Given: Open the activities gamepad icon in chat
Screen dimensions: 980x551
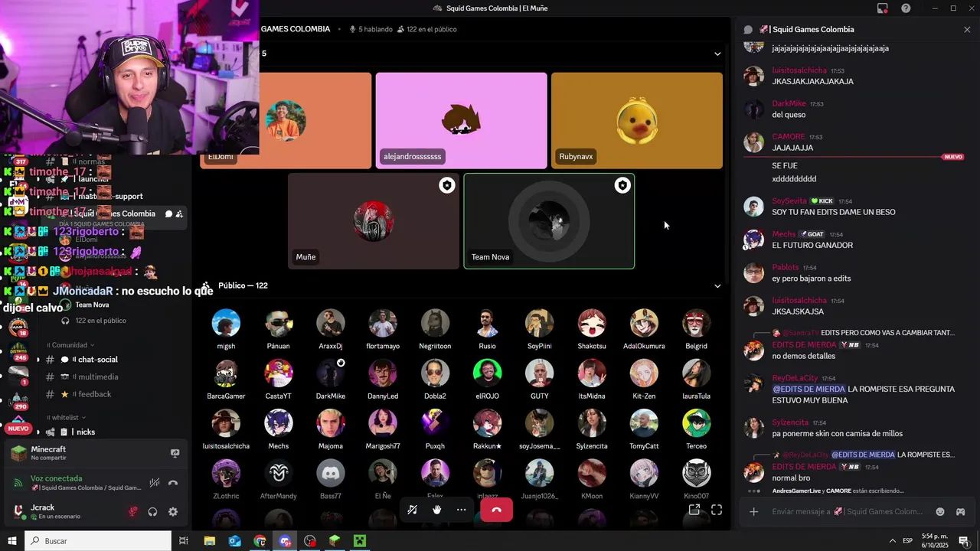Looking at the screenshot, I should [x=960, y=511].
